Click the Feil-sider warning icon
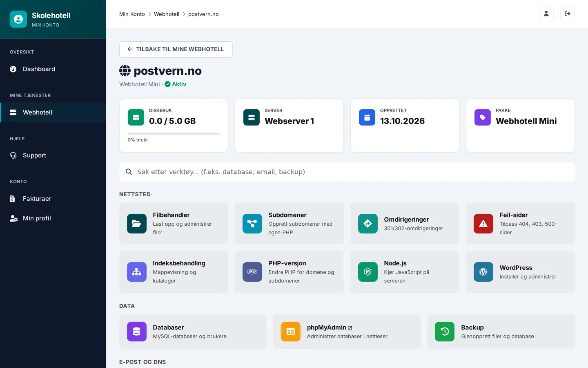588x368 pixels. tap(483, 224)
